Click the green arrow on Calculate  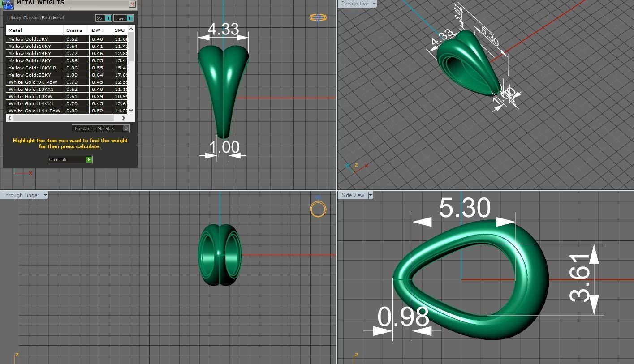[89, 159]
